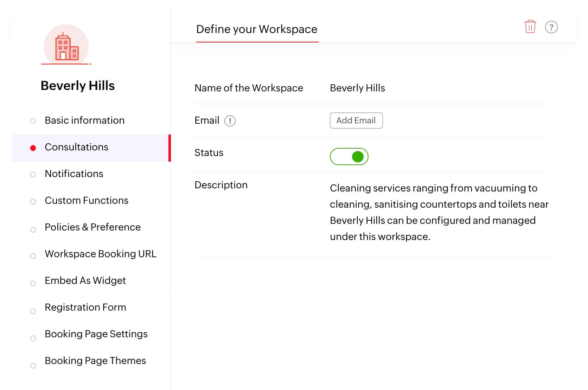The height and width of the screenshot is (390, 588).
Task: Click the delete workspace trash icon
Action: coord(530,27)
